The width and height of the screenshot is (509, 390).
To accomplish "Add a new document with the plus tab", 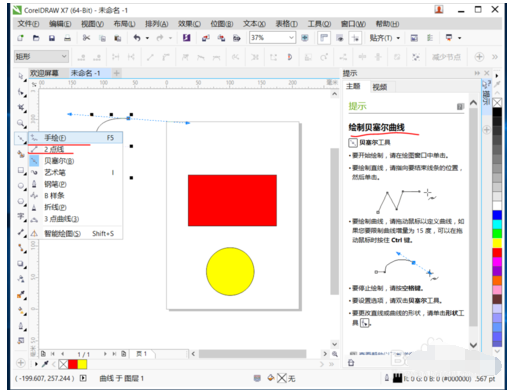I will pyautogui.click(x=117, y=73).
